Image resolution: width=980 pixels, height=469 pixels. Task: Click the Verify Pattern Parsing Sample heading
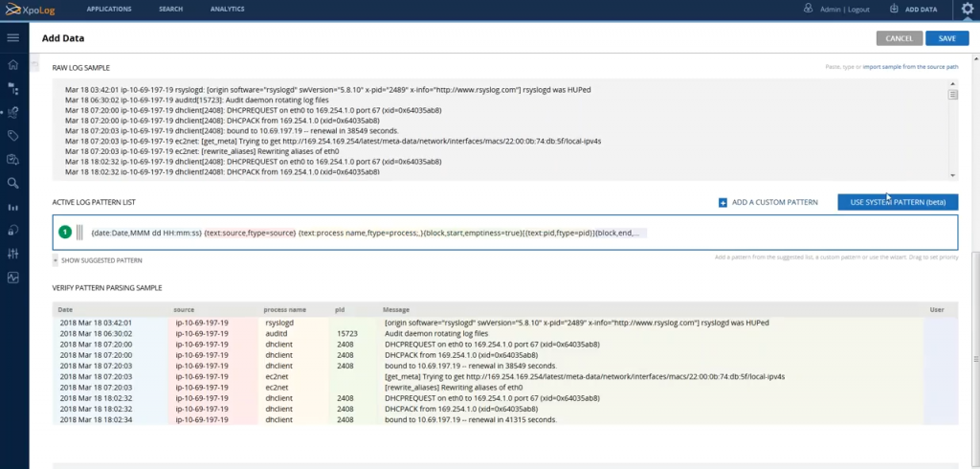[107, 288]
